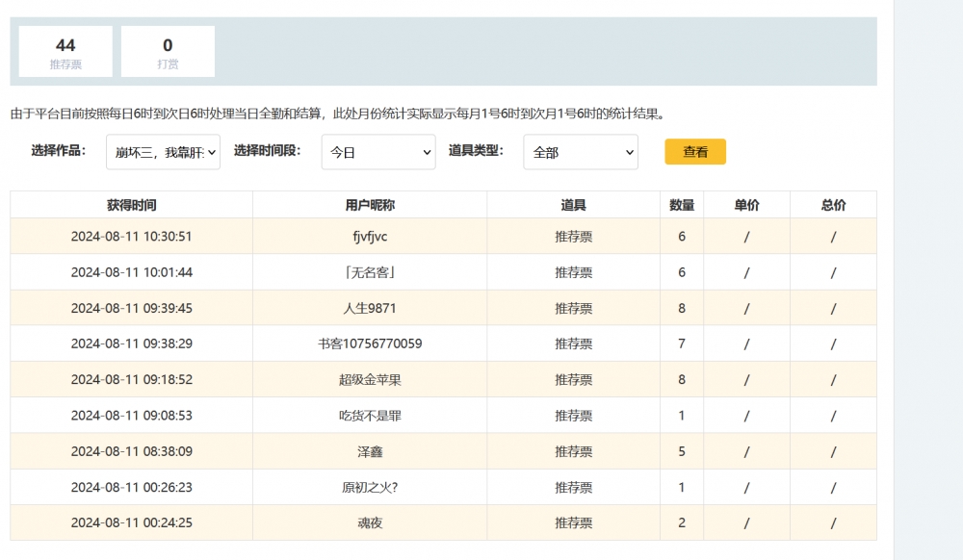
Task: Switch to the 打赏 tab showing 0
Action: [x=168, y=52]
